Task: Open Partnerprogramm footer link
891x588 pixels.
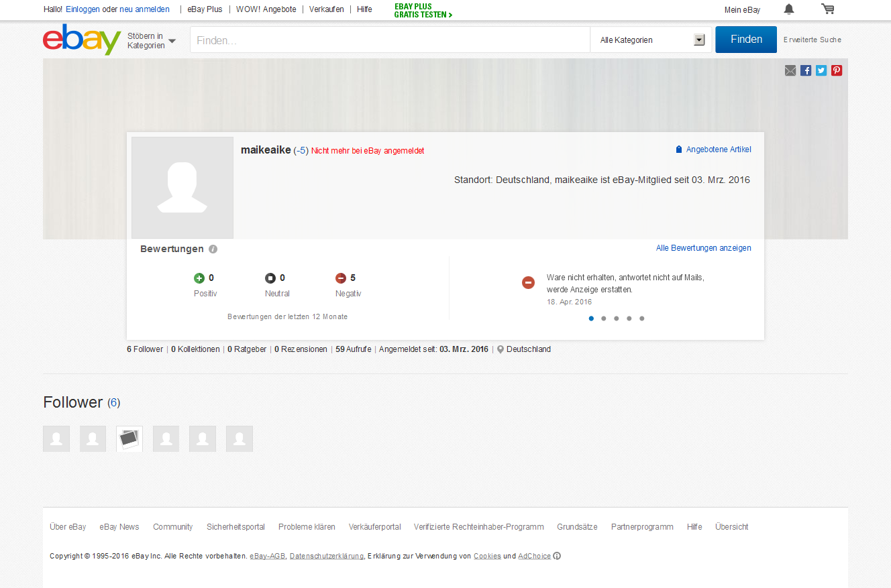Action: click(642, 527)
